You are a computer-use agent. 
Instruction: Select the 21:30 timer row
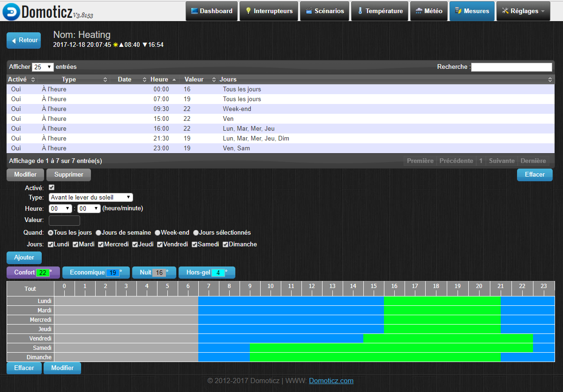280,138
